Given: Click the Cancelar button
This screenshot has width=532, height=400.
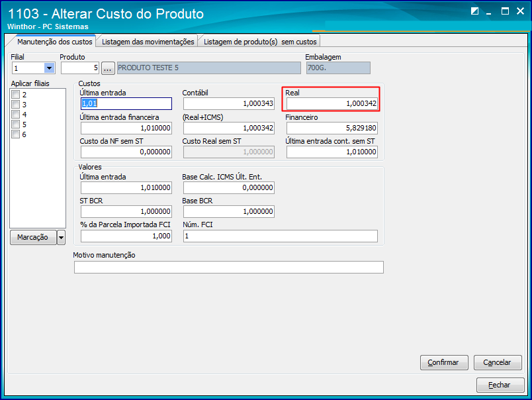Looking at the screenshot, I should tap(498, 362).
